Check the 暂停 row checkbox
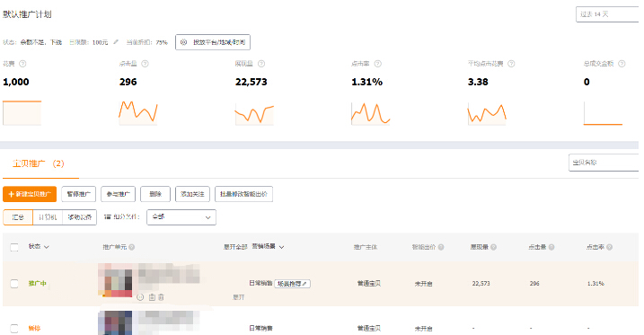Viewport: 644px width, 335px height. 14,329
